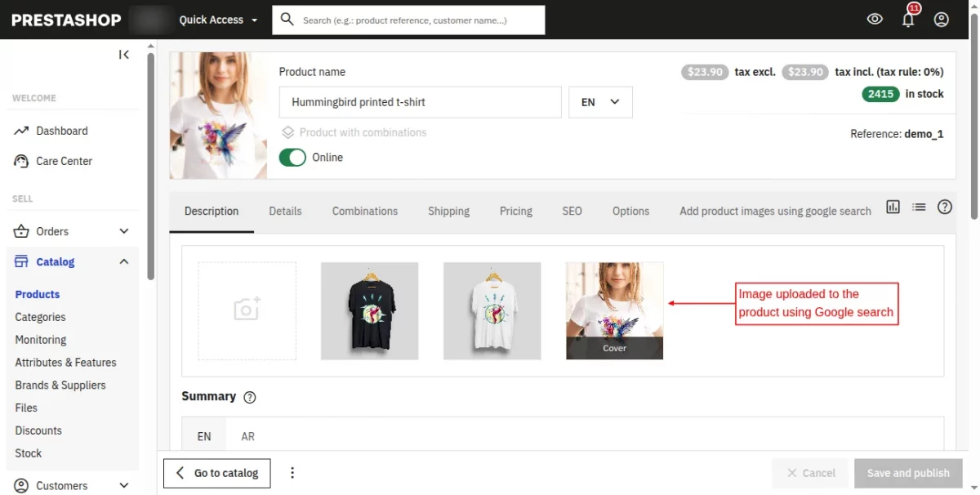Open Discounts in the sidebar

pos(38,430)
